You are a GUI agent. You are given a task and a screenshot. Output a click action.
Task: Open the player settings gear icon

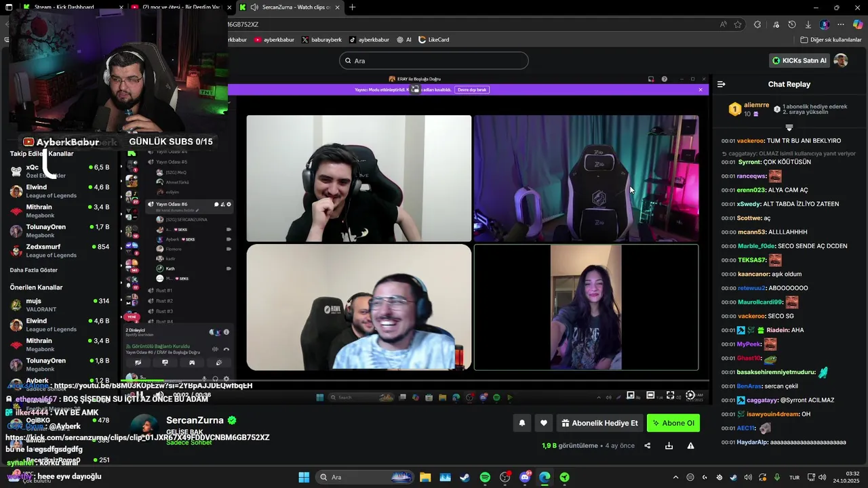690,395
